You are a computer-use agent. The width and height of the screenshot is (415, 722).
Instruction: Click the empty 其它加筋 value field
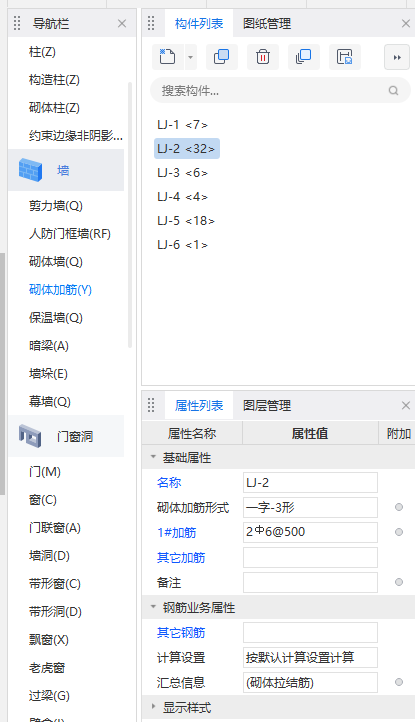point(310,558)
